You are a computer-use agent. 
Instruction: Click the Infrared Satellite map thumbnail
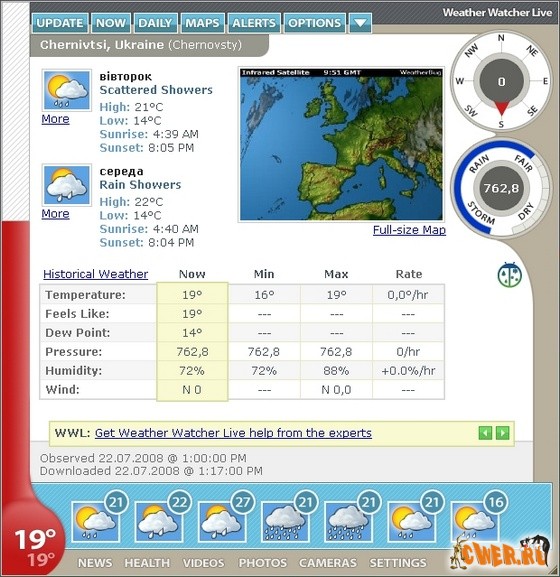341,144
